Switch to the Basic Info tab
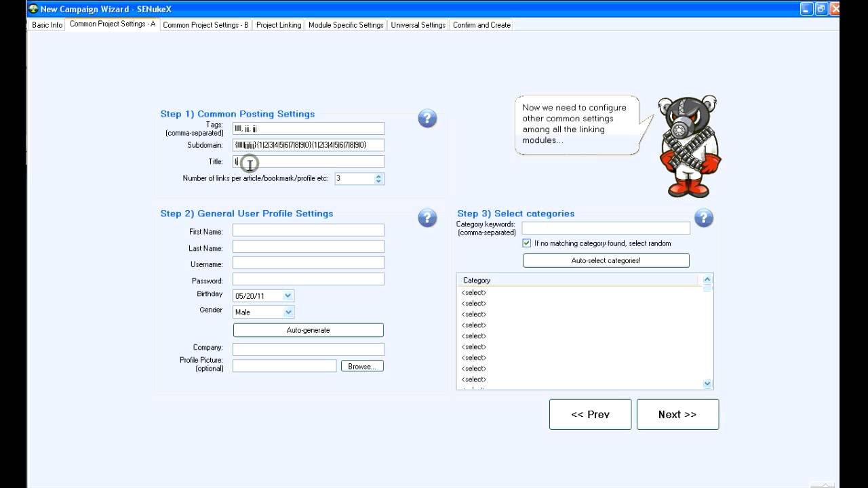The width and height of the screenshot is (868, 488). click(x=47, y=25)
